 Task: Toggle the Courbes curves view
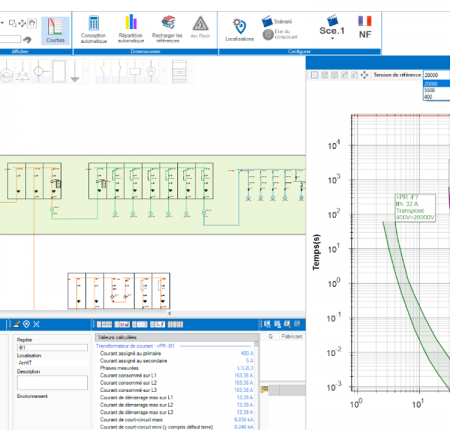pyautogui.click(x=55, y=30)
